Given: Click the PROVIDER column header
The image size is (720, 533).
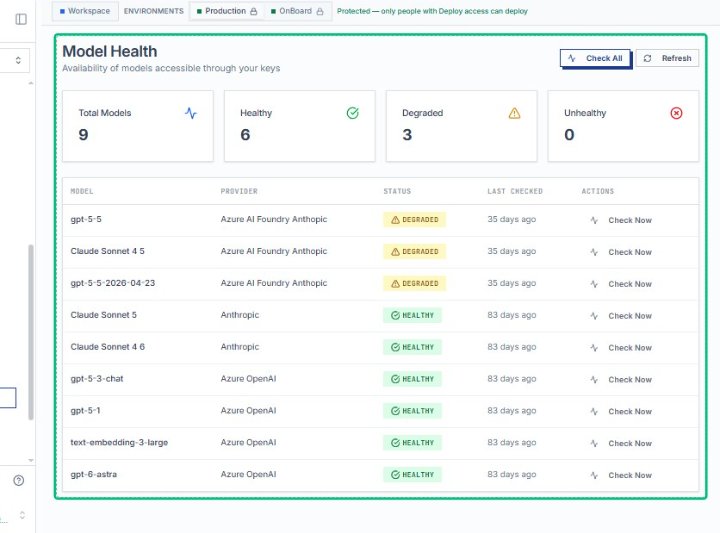Looking at the screenshot, I should (239, 191).
